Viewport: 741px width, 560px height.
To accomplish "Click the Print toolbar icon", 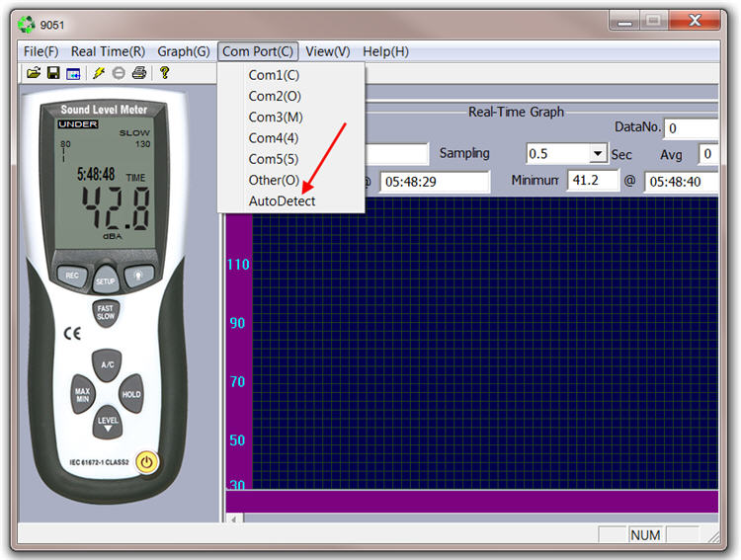I will [139, 73].
